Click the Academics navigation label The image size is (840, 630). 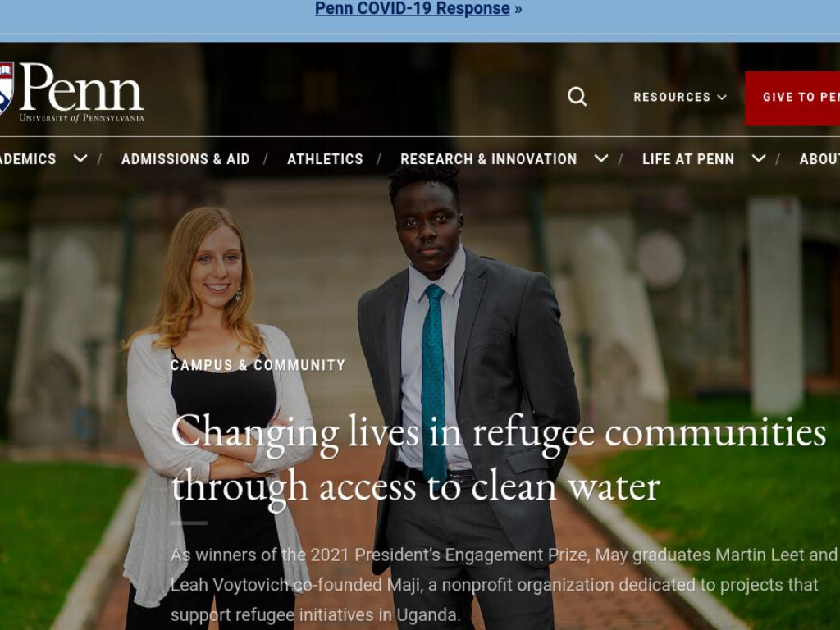click(28, 159)
